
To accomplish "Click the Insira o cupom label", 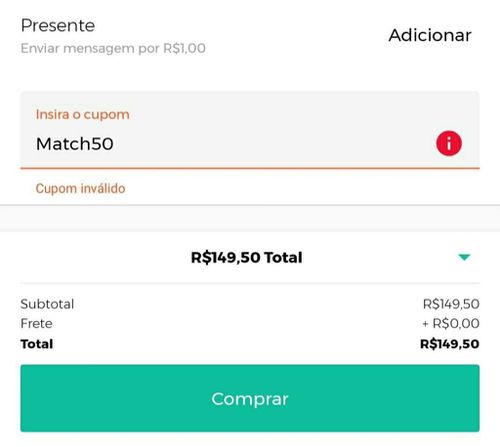I will pyautogui.click(x=83, y=115).
